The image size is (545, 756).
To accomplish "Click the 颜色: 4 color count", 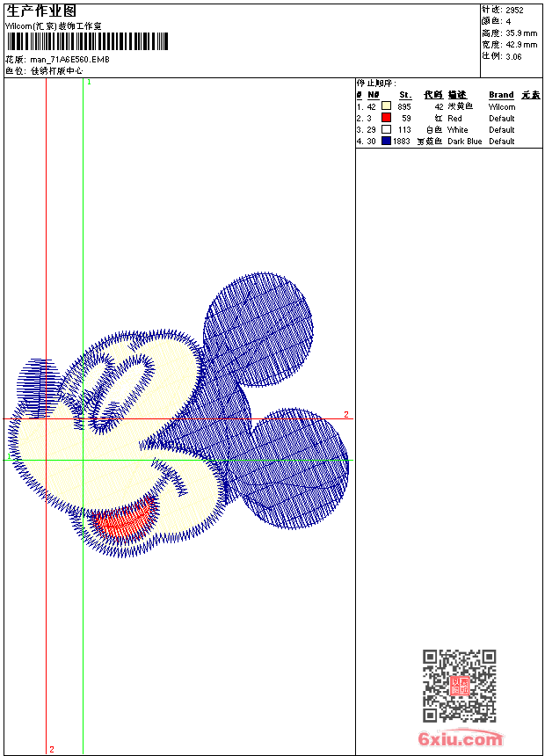I will tap(496, 21).
